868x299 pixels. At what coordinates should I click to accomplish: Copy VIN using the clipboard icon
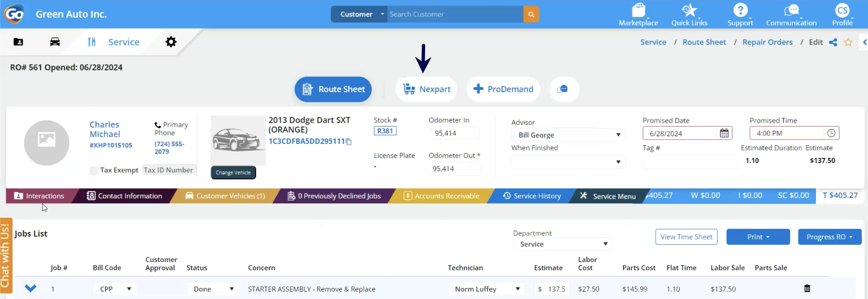[x=349, y=142]
